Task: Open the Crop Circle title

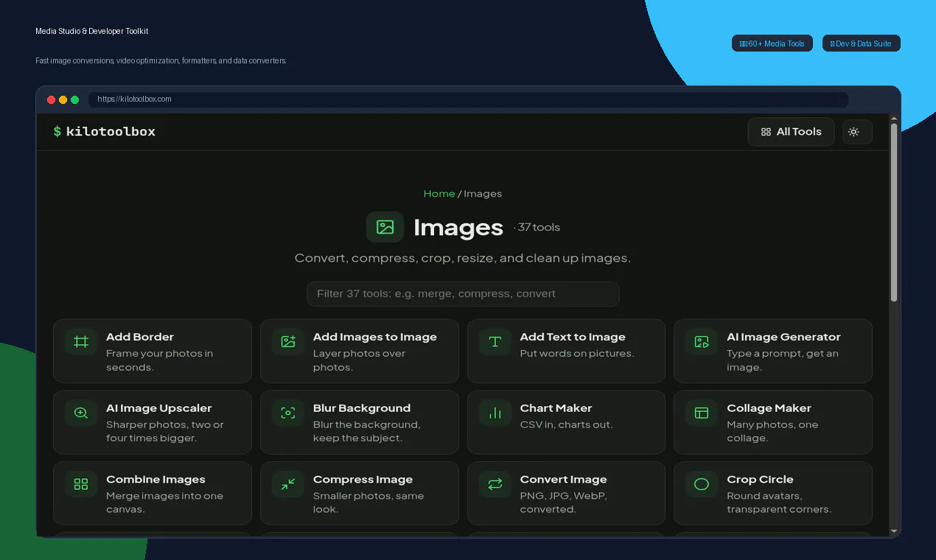Action: tap(760, 480)
